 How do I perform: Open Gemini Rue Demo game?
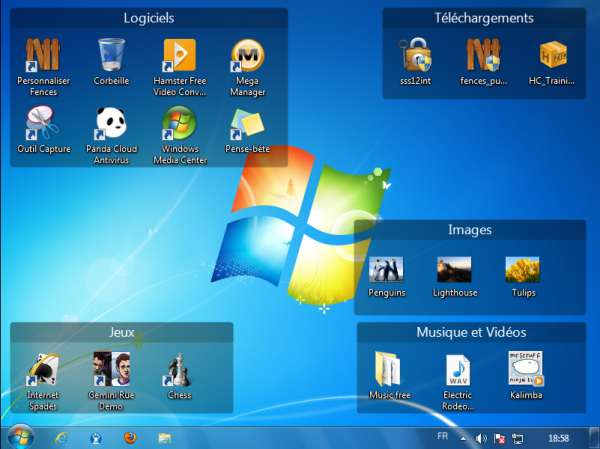111,368
